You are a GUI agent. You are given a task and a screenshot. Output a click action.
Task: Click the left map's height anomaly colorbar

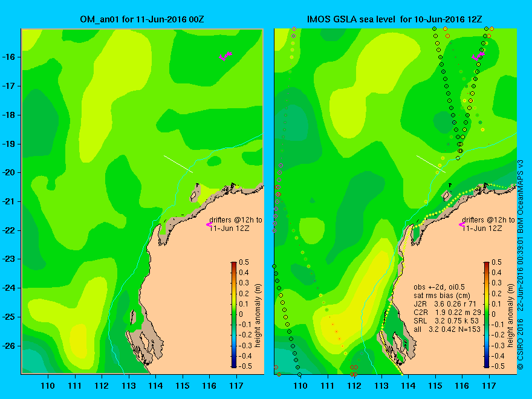[x=234, y=315]
